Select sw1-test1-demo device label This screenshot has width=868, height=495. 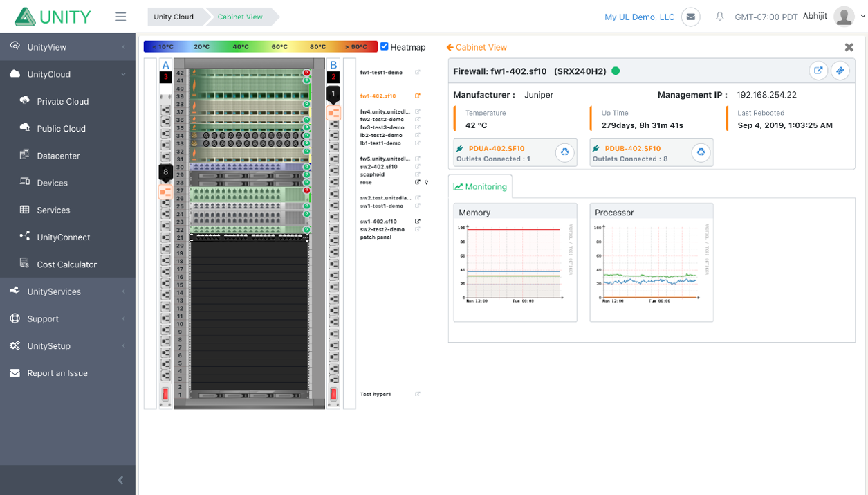(381, 206)
